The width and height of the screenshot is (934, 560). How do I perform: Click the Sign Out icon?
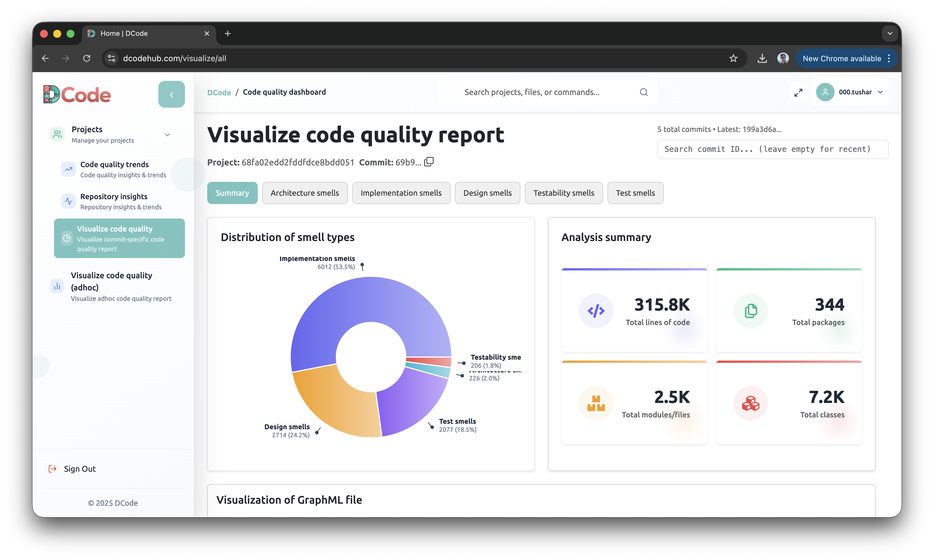pyautogui.click(x=53, y=468)
